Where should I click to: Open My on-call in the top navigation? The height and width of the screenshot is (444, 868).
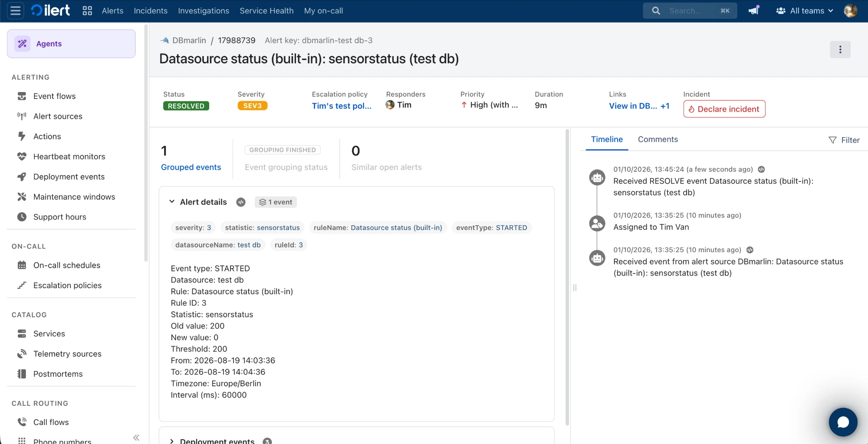click(323, 11)
